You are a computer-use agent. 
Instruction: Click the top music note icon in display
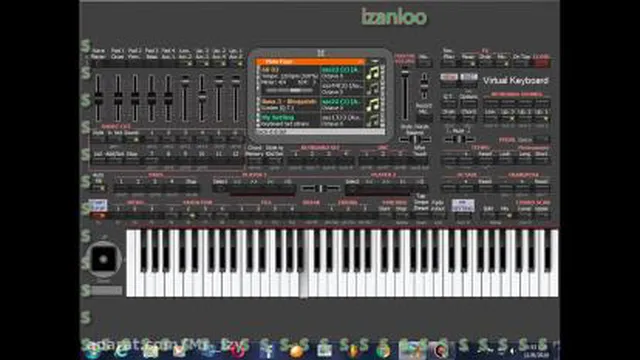(372, 73)
